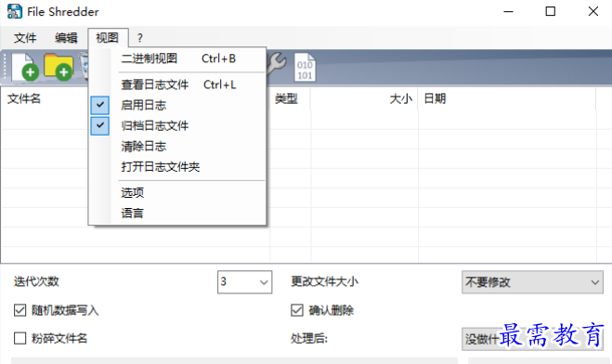Select 二进制视图 menu entry

click(177, 58)
